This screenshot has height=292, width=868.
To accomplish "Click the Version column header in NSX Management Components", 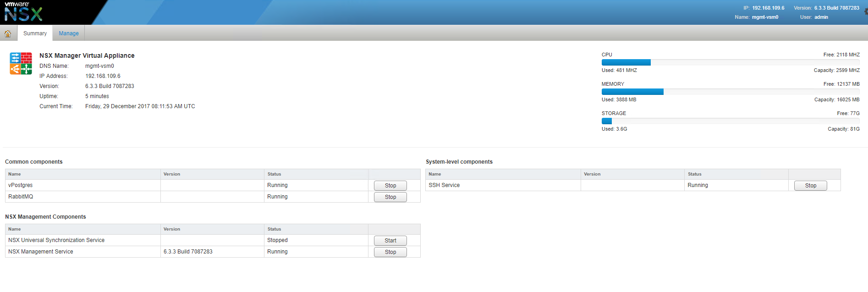I will (x=172, y=229).
